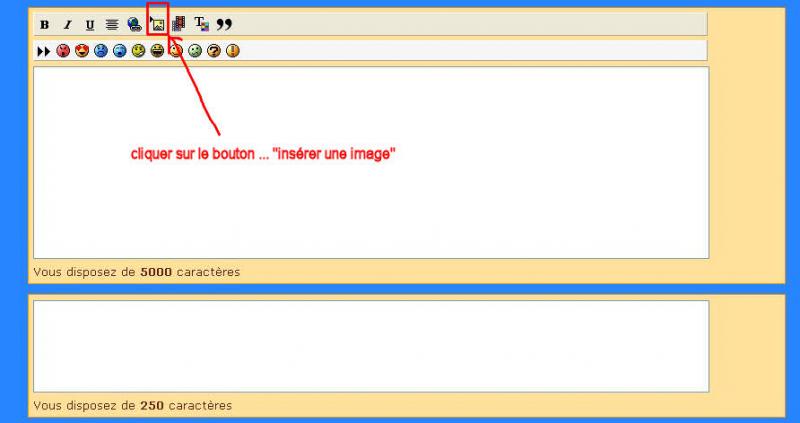This screenshot has width=800, height=423.
Task: Toggle underline text formatting
Action: click(x=90, y=24)
